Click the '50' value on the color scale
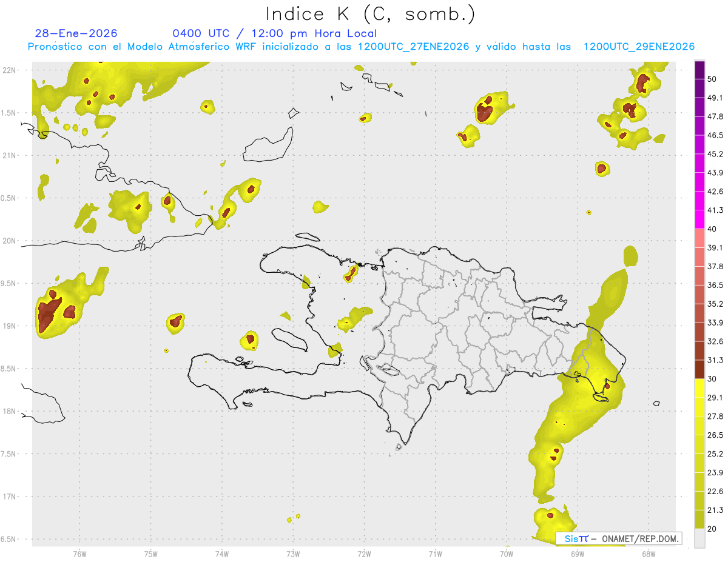Screen dimensions: 728x562 [712, 79]
